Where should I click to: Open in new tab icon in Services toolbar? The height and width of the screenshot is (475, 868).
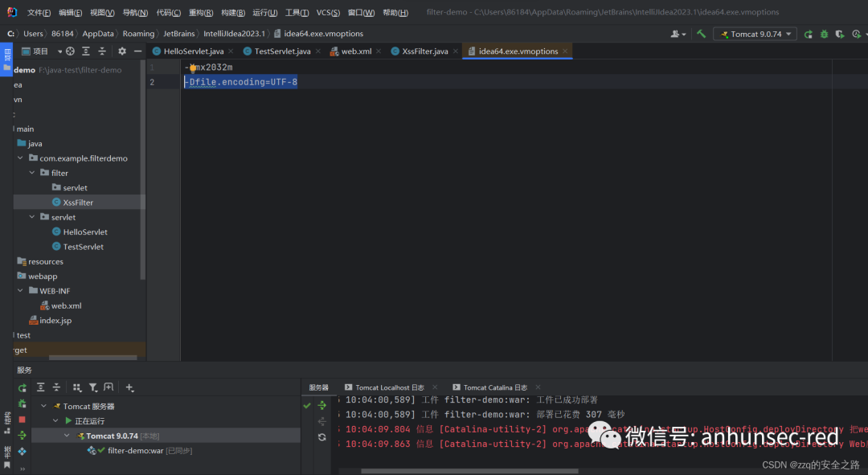[108, 387]
